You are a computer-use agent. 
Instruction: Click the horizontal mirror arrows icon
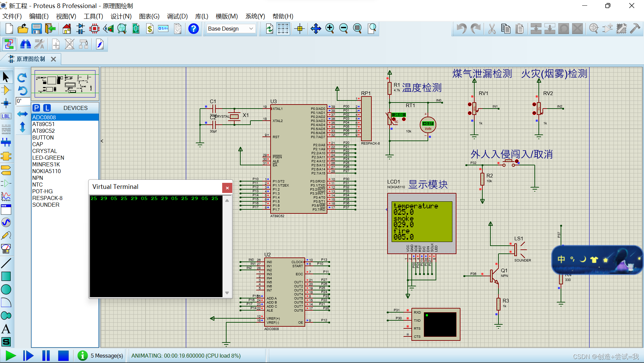pos(22,114)
